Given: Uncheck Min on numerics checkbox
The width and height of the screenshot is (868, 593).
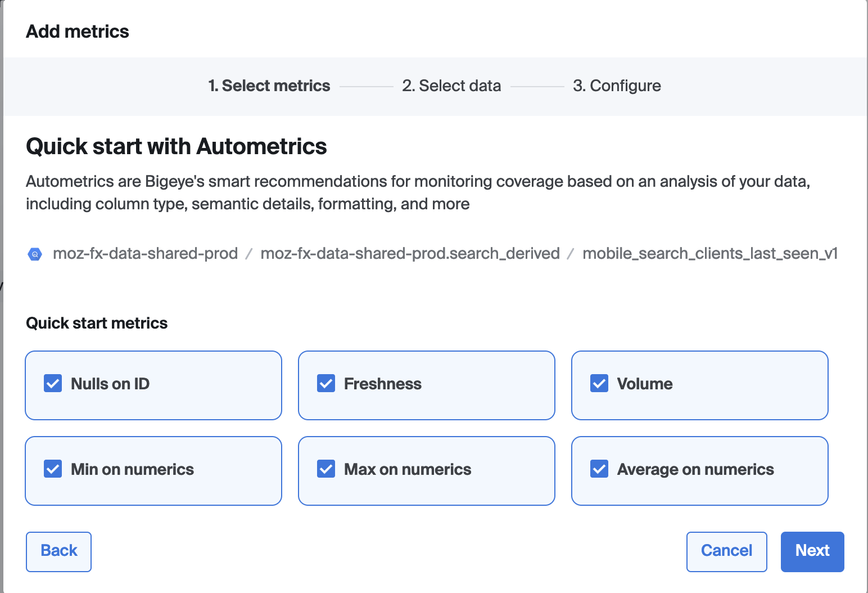Looking at the screenshot, I should click(53, 469).
